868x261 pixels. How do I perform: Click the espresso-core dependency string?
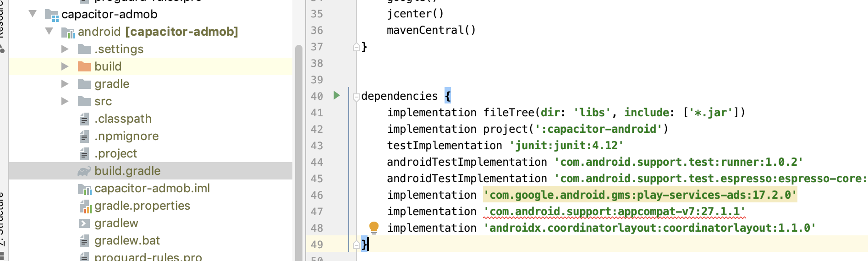tap(710, 179)
